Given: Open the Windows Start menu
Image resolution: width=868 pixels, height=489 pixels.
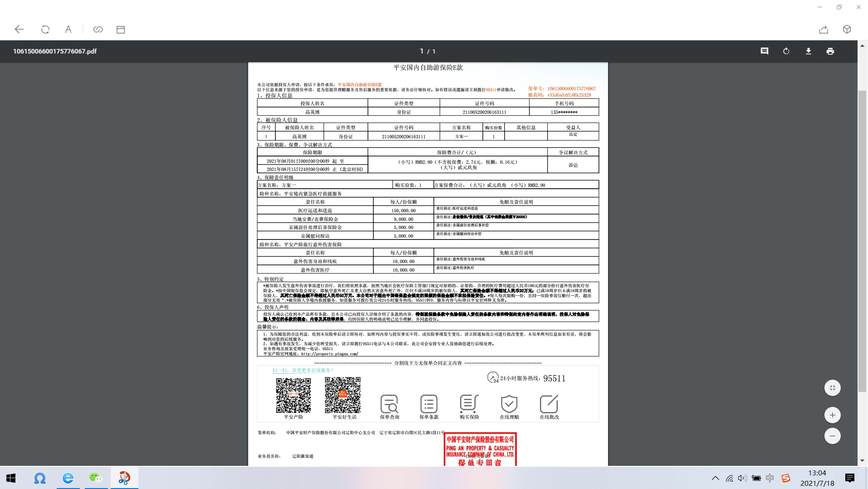Looking at the screenshot, I should pos(11,478).
